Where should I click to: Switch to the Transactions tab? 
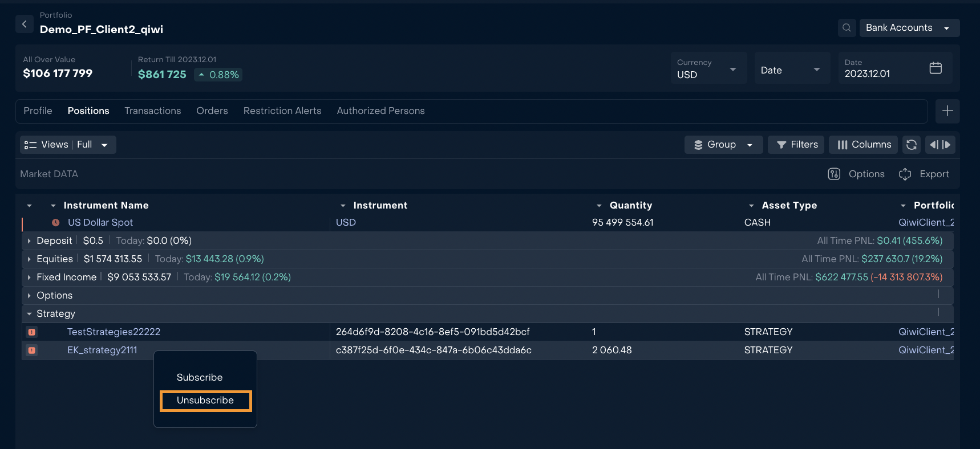coord(152,111)
